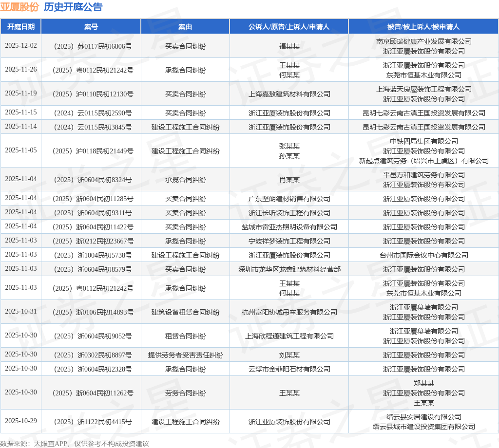
Task: Select case number (2025)沪0118民初21449号
Action: point(91,151)
